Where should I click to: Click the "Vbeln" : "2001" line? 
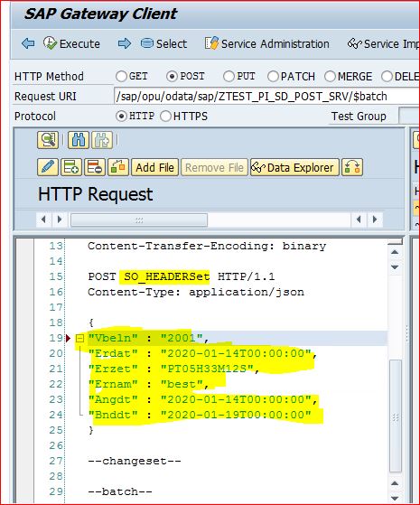coord(148,338)
